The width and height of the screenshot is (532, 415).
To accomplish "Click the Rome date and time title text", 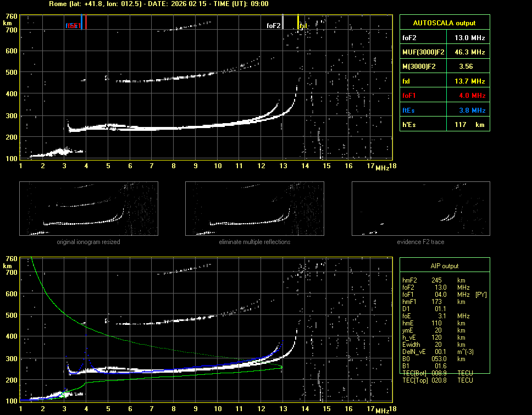I will tap(158, 4).
